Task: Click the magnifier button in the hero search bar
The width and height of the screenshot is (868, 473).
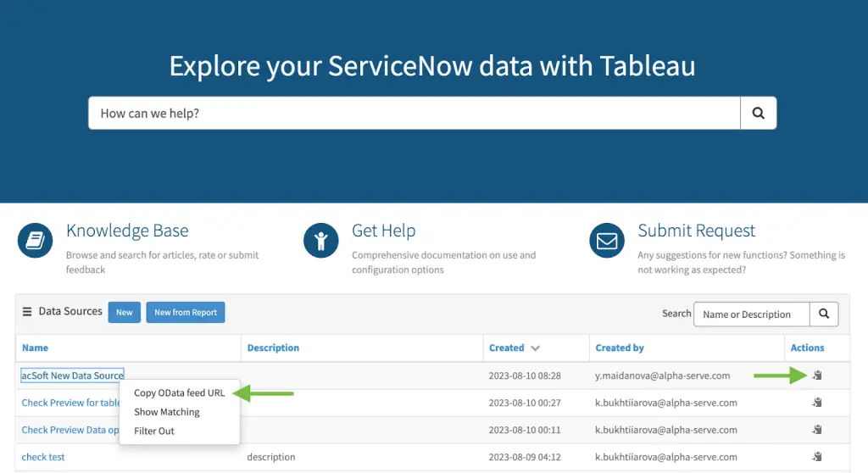Action: 758,113
